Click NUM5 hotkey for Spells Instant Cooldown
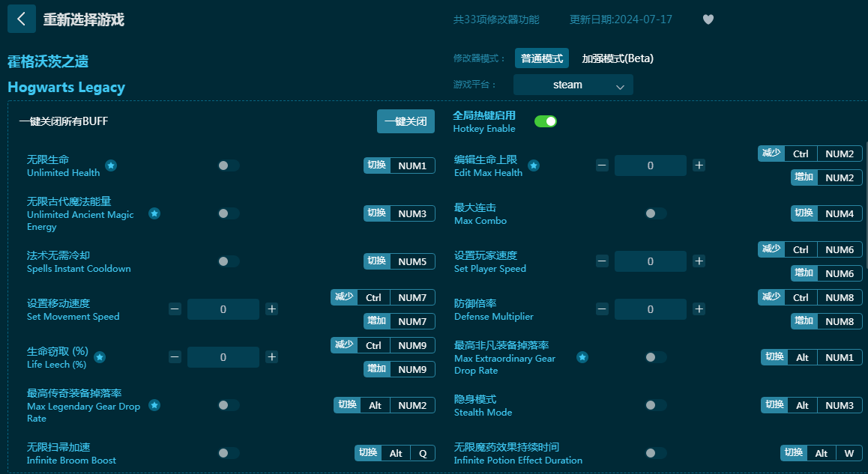 click(399, 261)
